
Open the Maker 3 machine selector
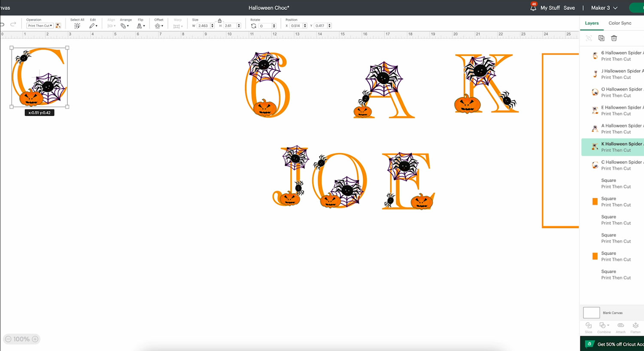coord(604,8)
